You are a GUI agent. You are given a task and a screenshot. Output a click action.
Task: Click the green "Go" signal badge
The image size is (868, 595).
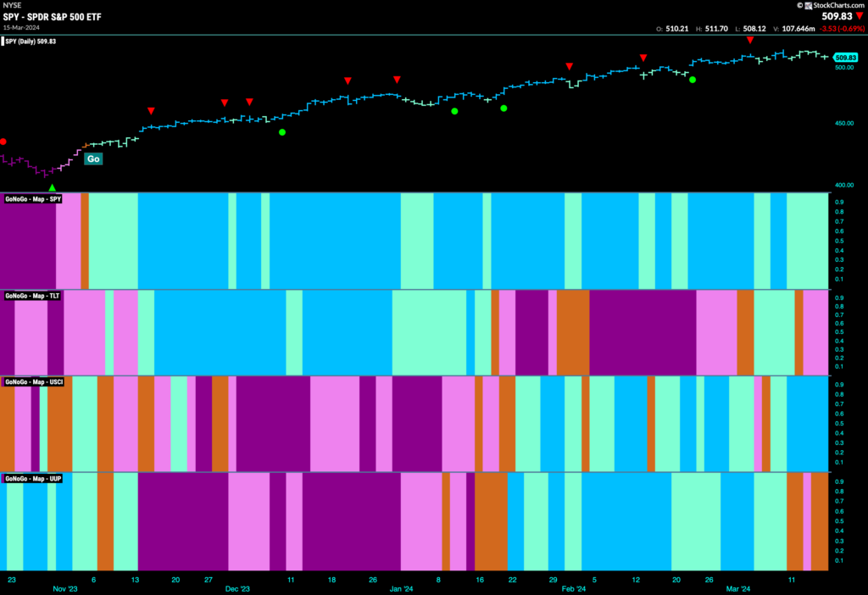point(93,158)
